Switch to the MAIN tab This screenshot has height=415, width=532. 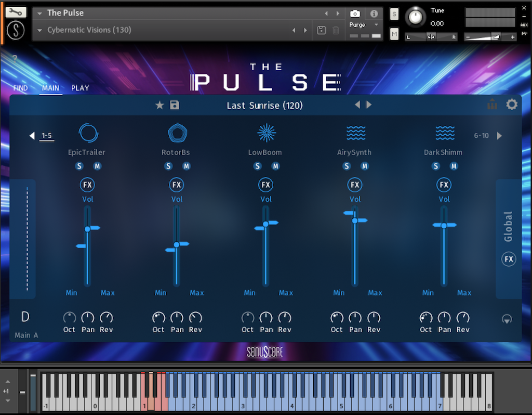point(50,88)
